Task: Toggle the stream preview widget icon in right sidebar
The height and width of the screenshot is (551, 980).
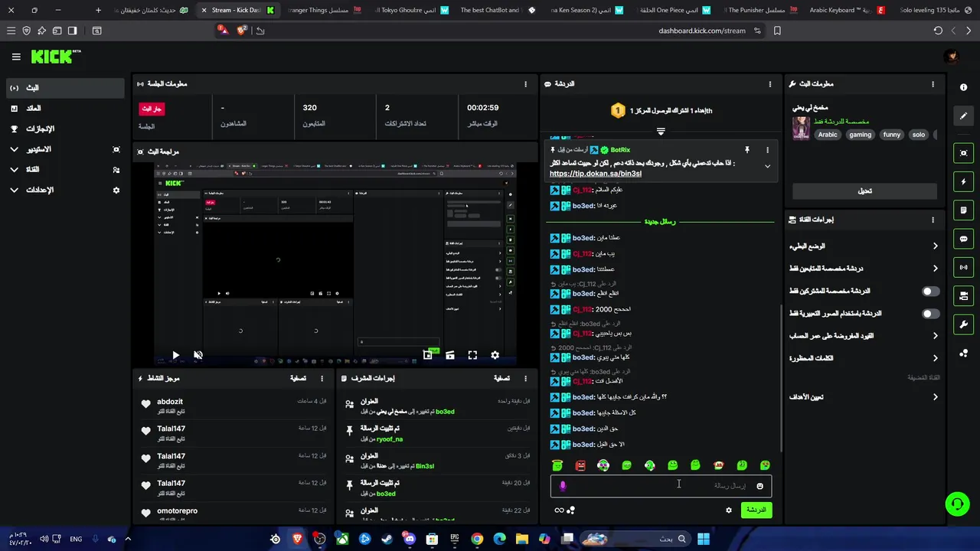Action: tap(963, 153)
